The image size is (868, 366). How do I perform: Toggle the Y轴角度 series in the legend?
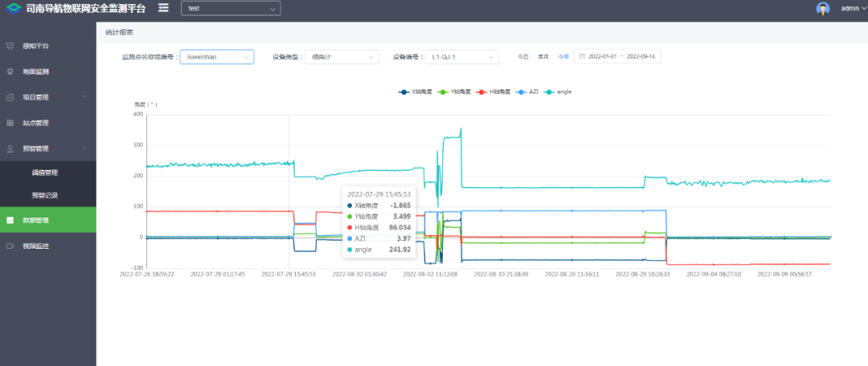[x=456, y=91]
